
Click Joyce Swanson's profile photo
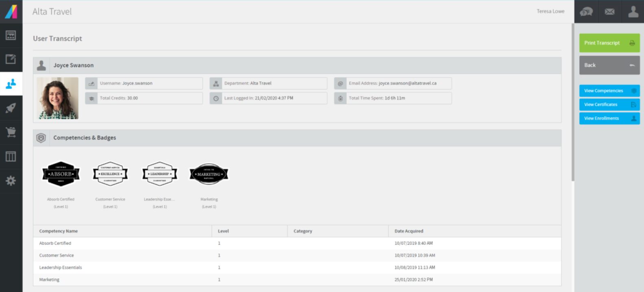click(58, 98)
